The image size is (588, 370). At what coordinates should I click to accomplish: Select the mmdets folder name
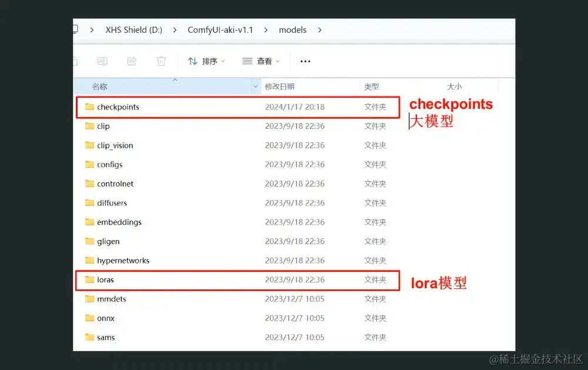coord(112,299)
